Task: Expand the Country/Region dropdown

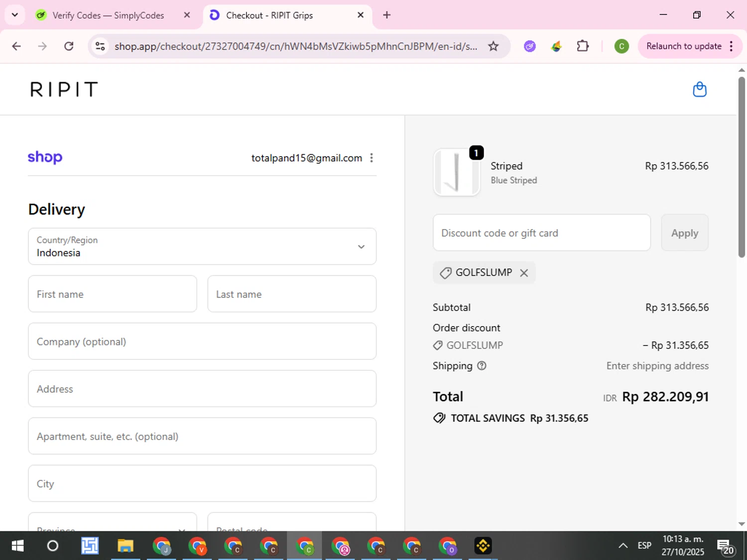Action: 202,246
